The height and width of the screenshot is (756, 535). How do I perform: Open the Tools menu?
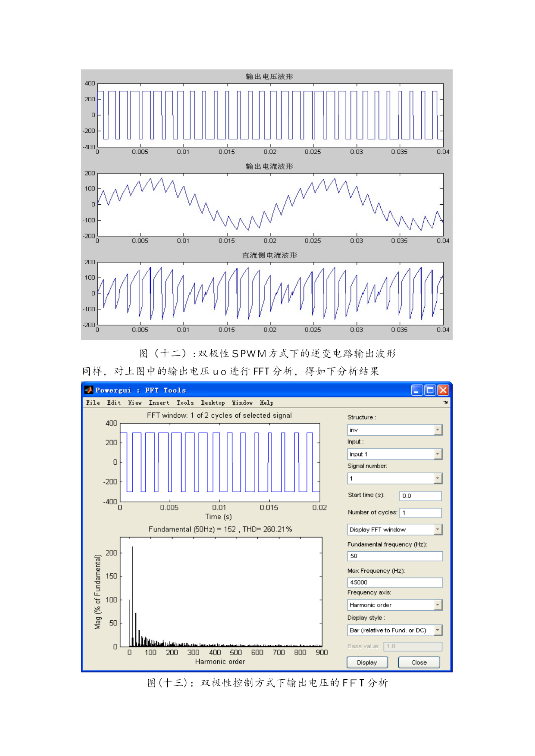point(185,403)
